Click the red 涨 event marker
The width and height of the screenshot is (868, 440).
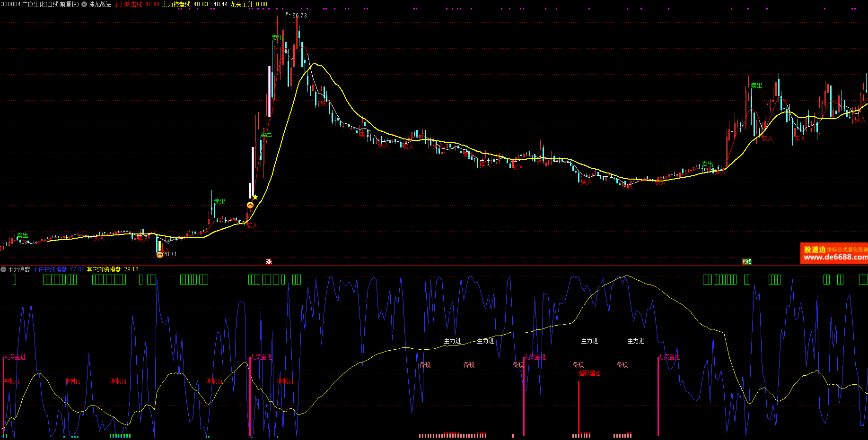pyautogui.click(x=269, y=261)
